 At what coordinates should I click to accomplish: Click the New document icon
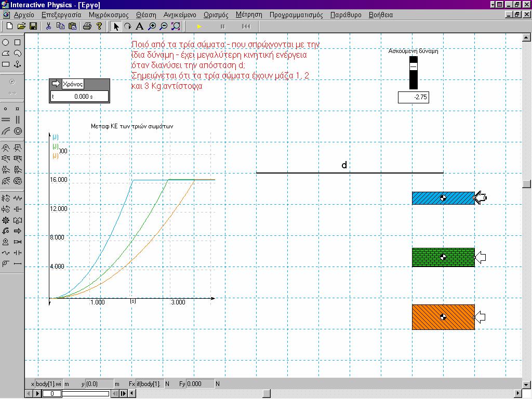pos(9,26)
